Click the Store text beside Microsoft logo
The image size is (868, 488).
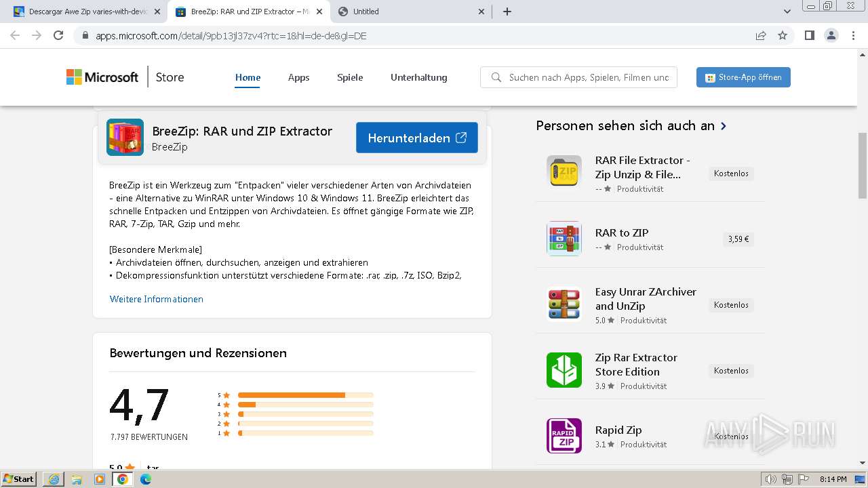click(170, 77)
